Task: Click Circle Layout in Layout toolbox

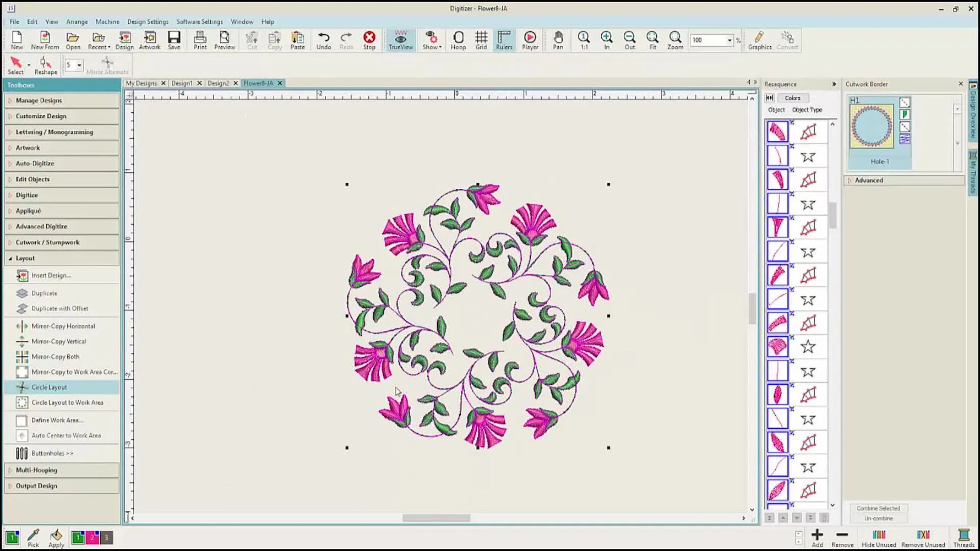Action: (62, 387)
